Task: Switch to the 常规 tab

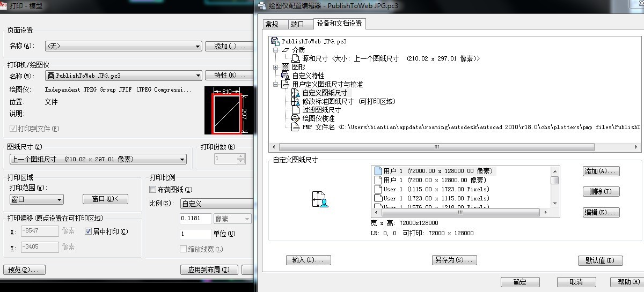Action: (x=272, y=24)
